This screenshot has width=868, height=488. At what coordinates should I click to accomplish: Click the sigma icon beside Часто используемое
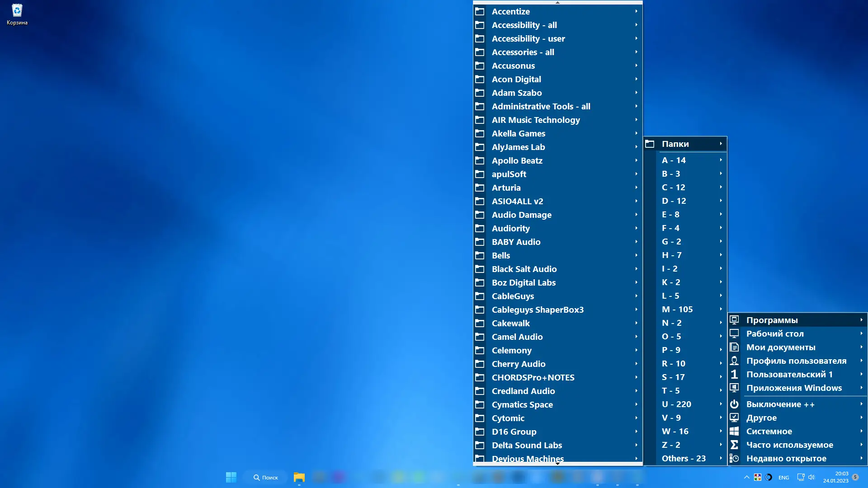(734, 445)
